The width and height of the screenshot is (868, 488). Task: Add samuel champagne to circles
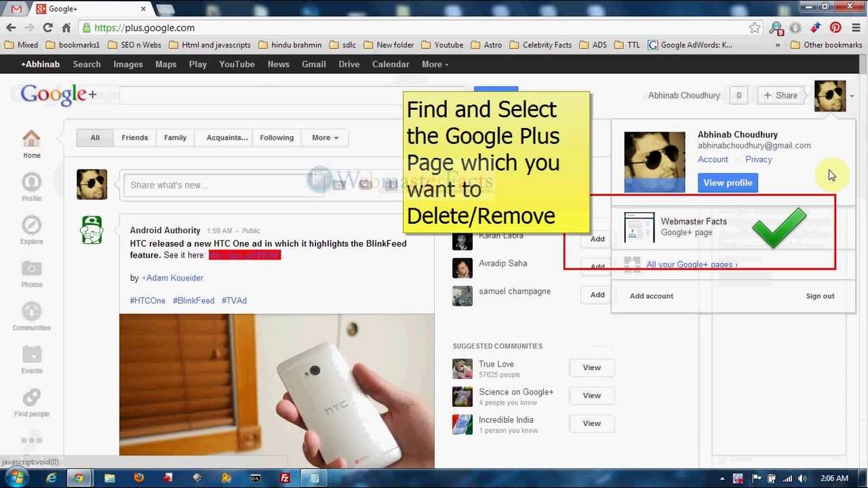pyautogui.click(x=597, y=295)
